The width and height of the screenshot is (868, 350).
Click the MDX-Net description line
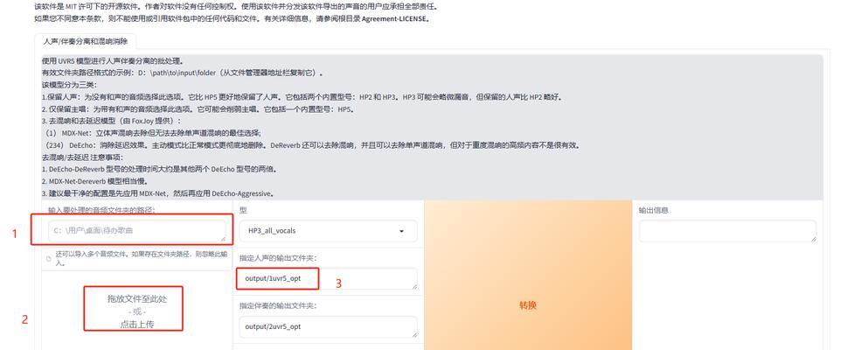(x=151, y=133)
